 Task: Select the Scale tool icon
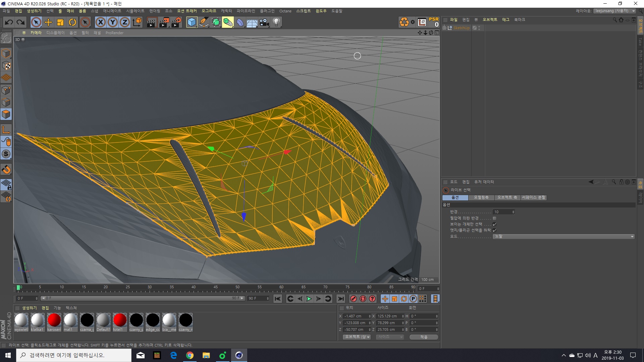pyautogui.click(x=61, y=22)
